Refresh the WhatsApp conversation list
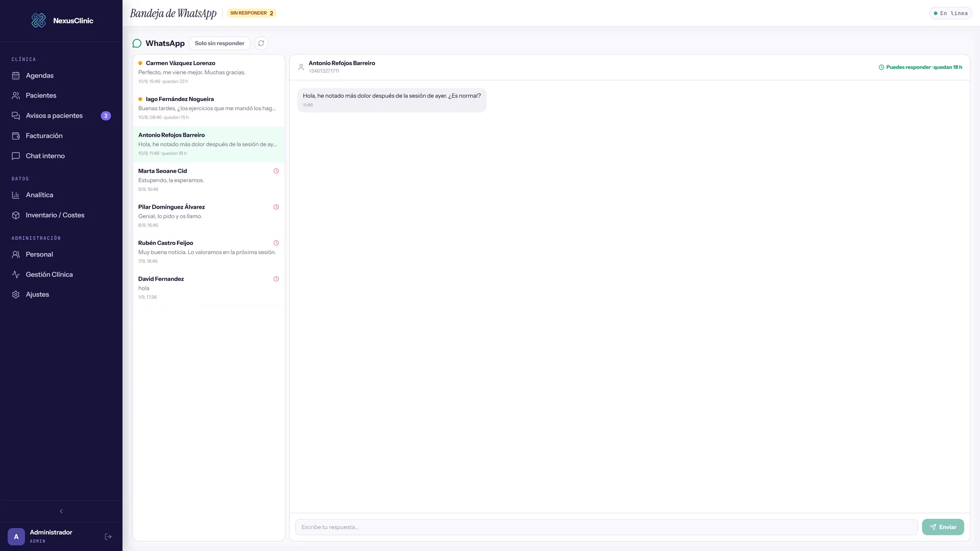980x551 pixels. pos(261,43)
